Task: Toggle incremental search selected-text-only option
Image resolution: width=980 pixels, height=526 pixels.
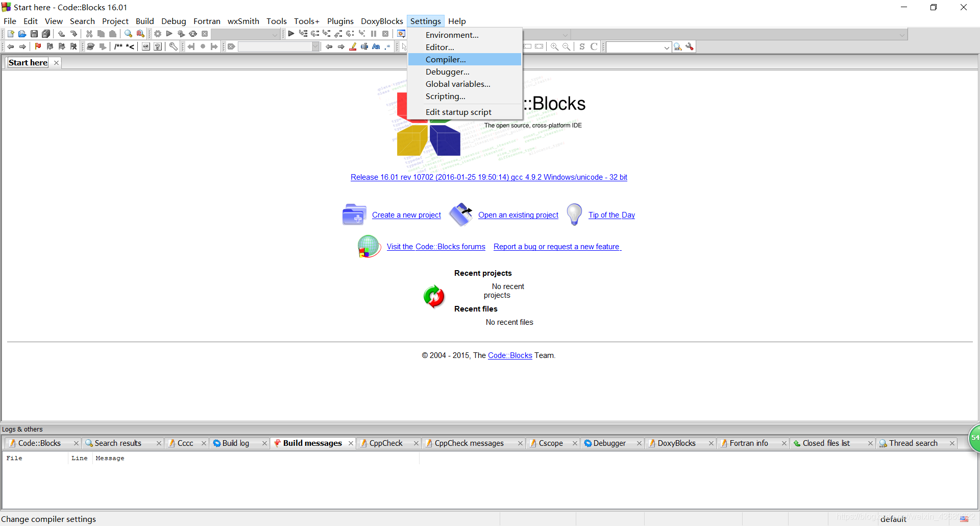Action: [x=364, y=46]
